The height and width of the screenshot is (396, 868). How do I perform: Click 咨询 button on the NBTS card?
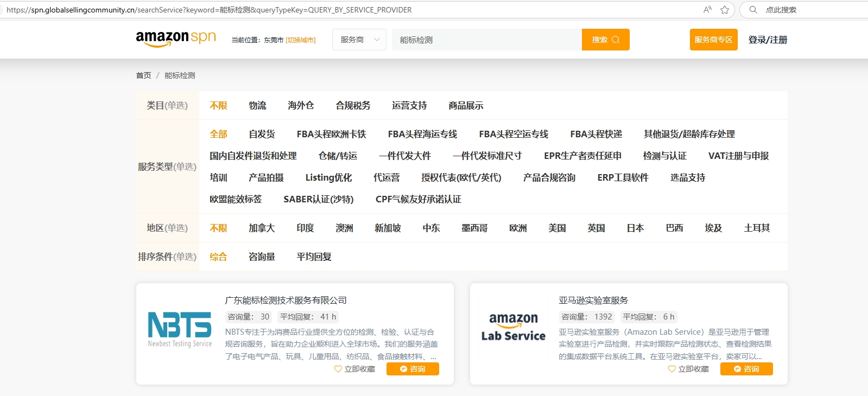click(x=413, y=369)
